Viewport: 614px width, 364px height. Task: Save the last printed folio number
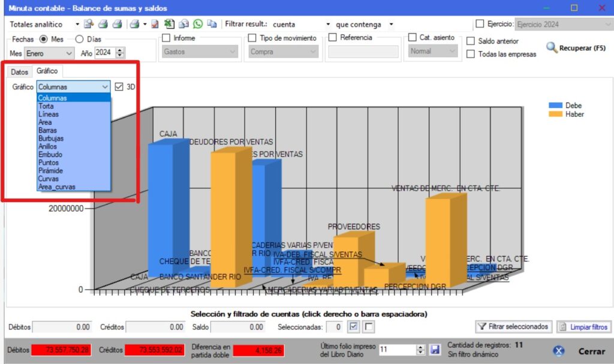(435, 349)
